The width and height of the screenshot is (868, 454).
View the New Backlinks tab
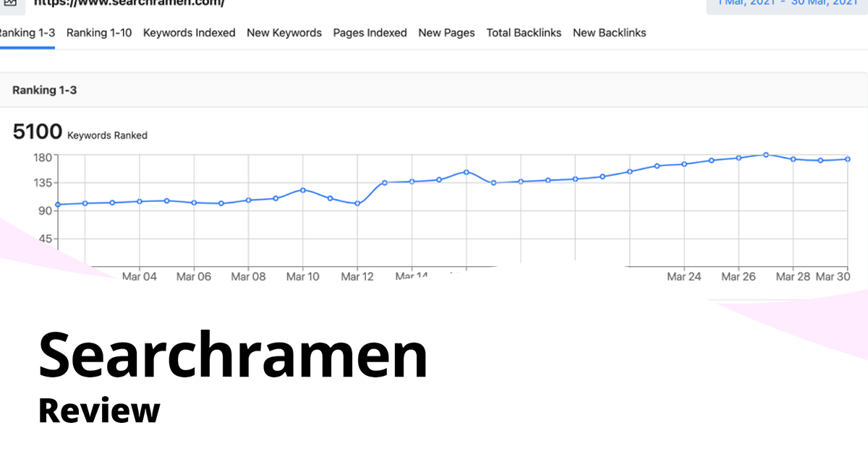coord(609,33)
